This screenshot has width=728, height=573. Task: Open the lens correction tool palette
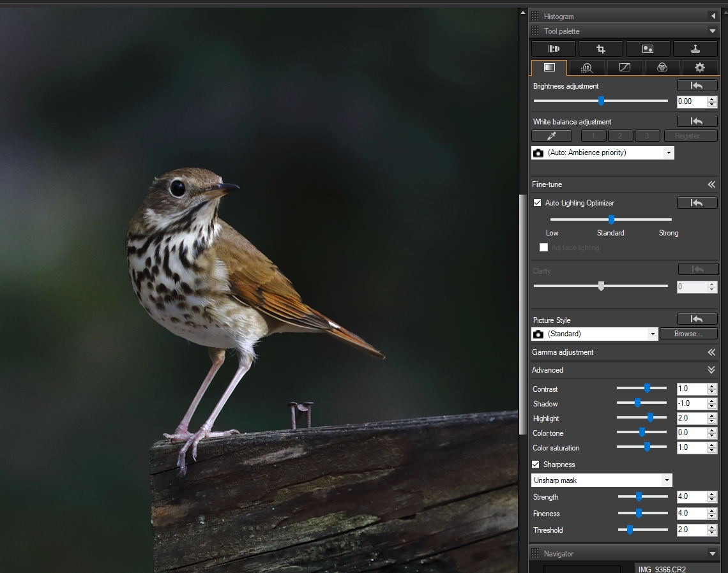point(554,49)
